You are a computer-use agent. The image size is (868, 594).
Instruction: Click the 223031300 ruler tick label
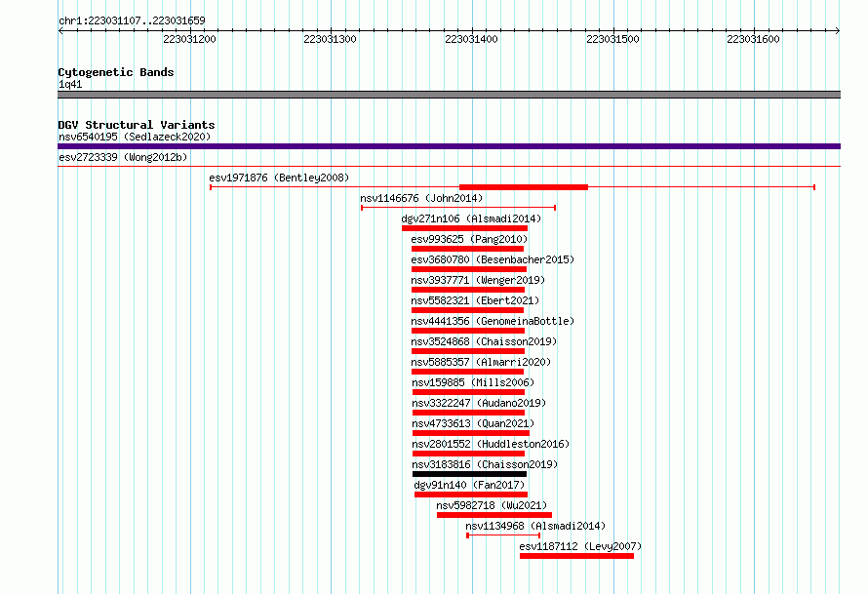[x=330, y=39]
